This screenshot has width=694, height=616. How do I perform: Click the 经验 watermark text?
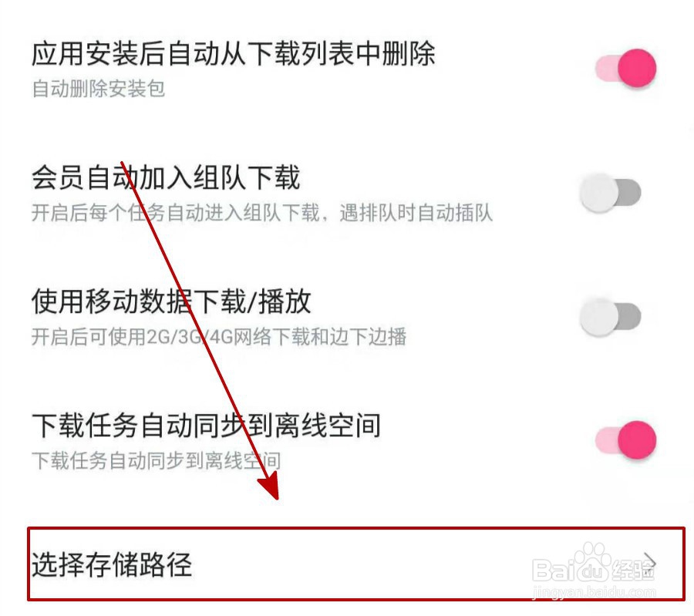click(x=633, y=569)
